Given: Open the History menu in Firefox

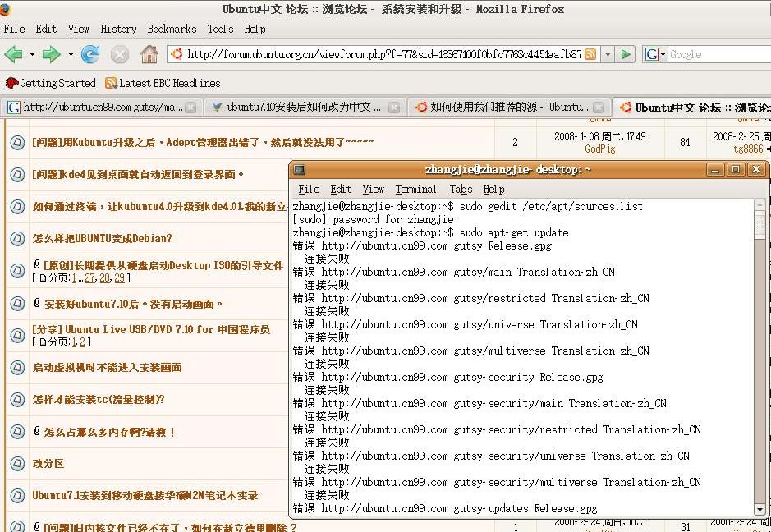Looking at the screenshot, I should [x=118, y=30].
